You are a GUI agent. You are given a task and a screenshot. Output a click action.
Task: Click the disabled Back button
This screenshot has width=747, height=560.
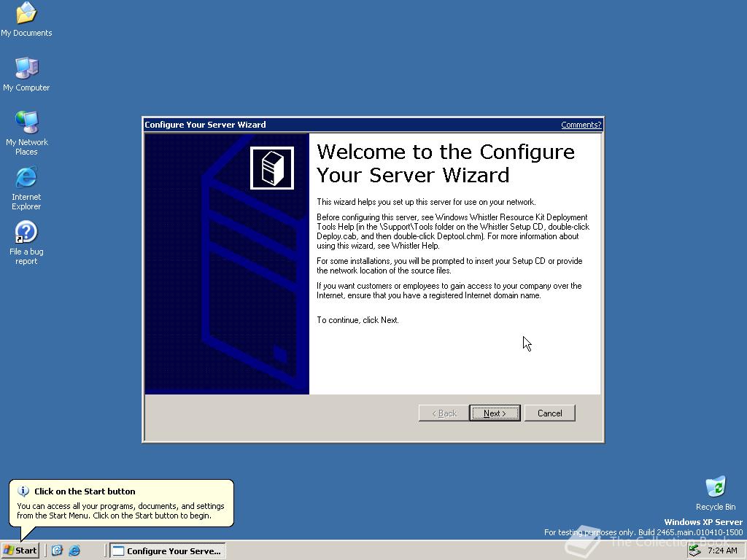point(444,413)
